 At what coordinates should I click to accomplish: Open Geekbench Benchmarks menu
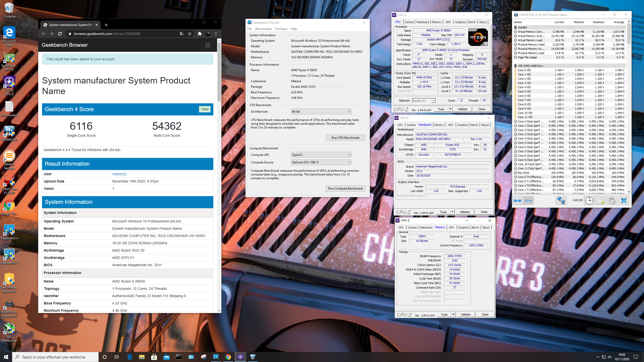pyautogui.click(x=263, y=29)
